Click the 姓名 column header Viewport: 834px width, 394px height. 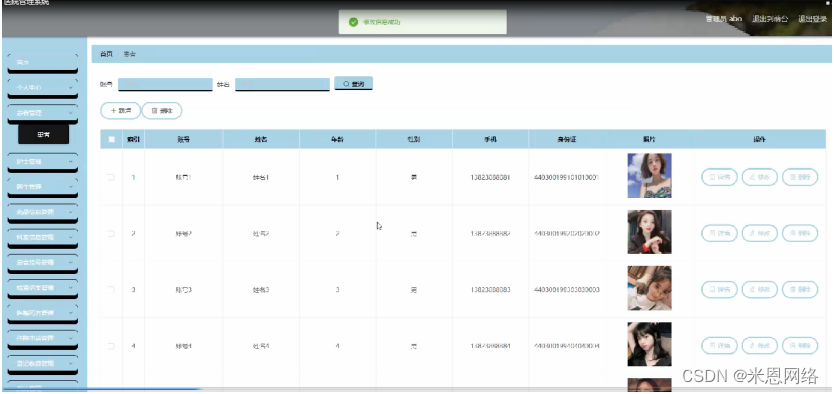pos(261,140)
